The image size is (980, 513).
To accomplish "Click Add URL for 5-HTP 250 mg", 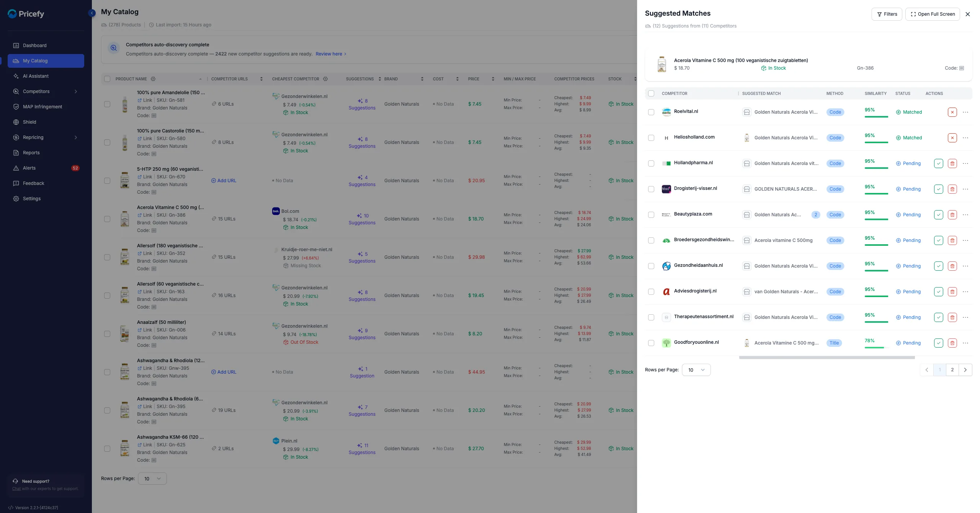I will point(224,181).
